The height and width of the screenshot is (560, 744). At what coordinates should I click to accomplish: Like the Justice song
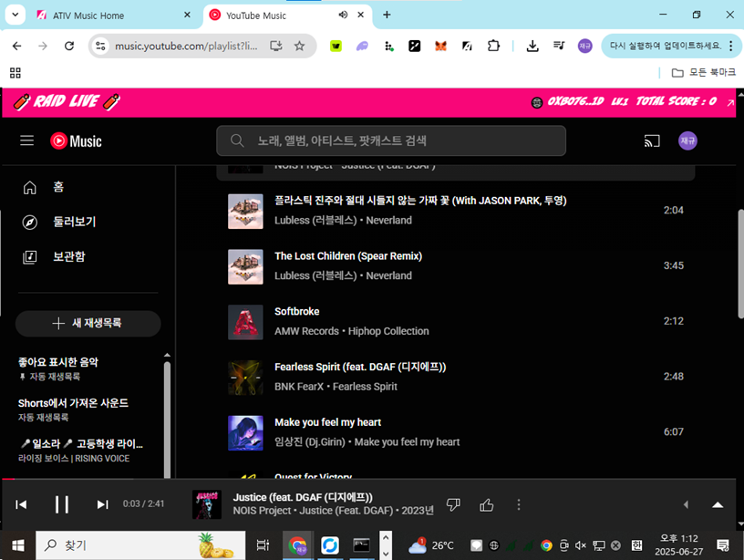pyautogui.click(x=486, y=505)
